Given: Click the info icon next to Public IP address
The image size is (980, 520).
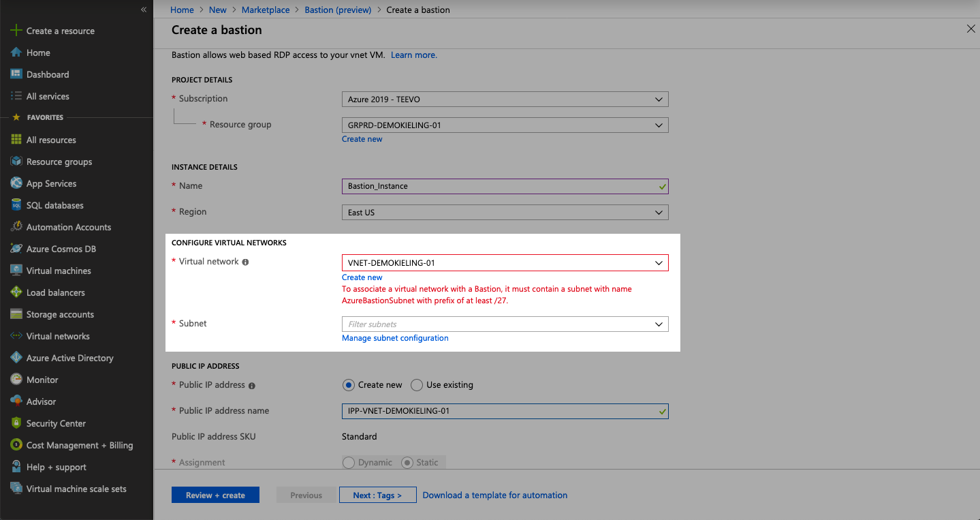Looking at the screenshot, I should [x=252, y=386].
